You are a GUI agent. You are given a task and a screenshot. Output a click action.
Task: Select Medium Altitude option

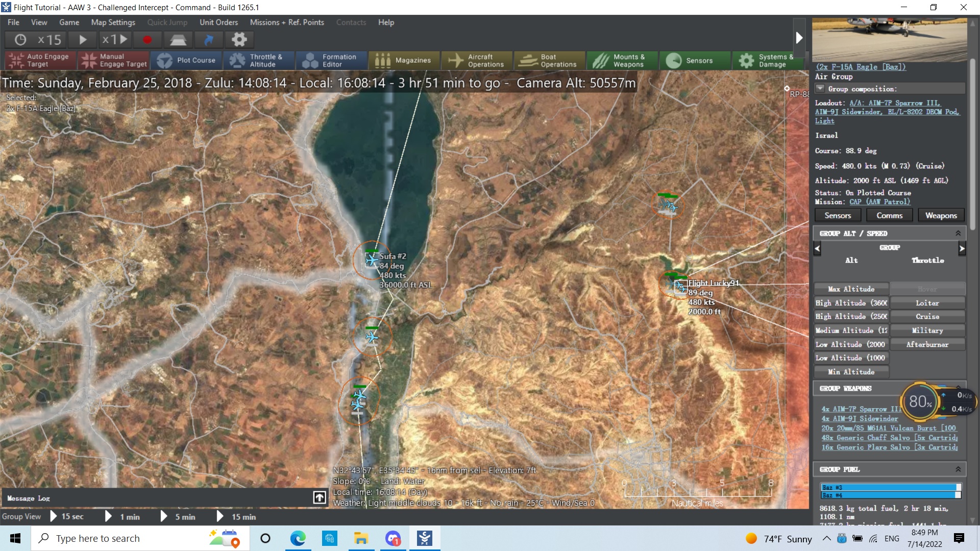pos(851,331)
